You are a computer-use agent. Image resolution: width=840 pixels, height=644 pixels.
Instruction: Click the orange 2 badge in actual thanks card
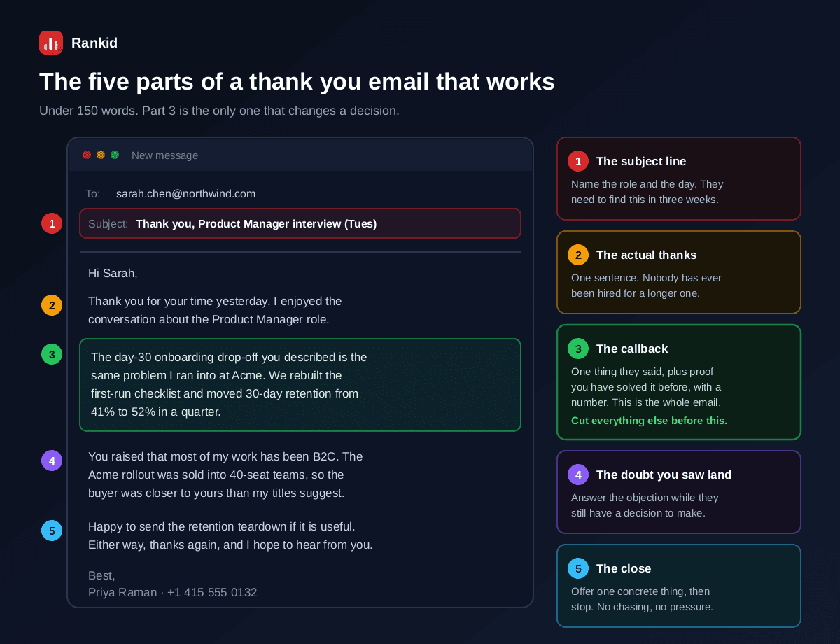point(578,255)
